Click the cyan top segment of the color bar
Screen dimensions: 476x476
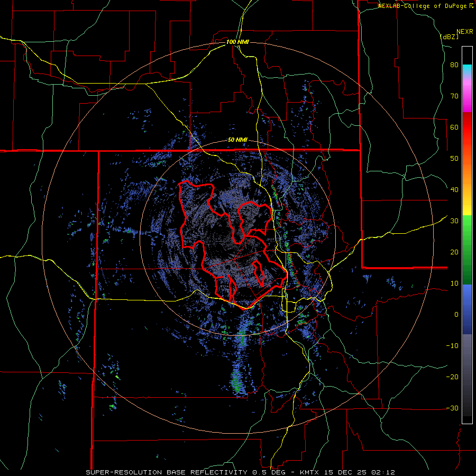point(467,68)
